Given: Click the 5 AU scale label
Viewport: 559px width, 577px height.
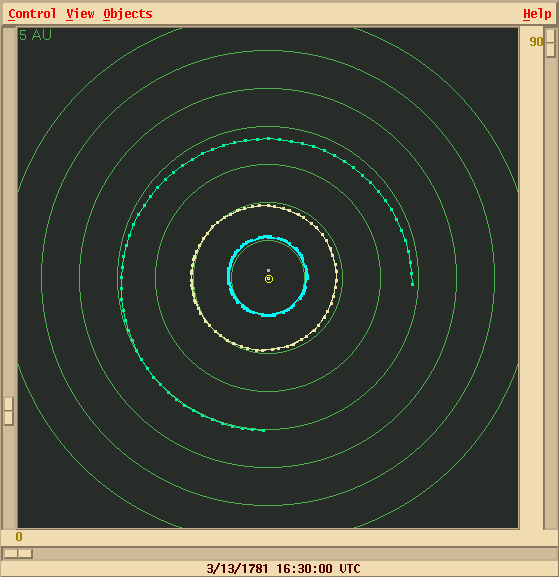Looking at the screenshot, I should coord(35,35).
